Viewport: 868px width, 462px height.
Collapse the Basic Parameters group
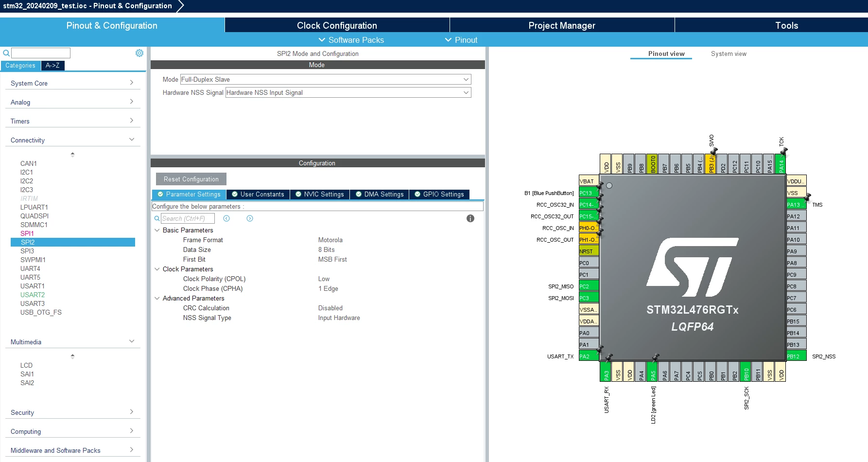point(157,230)
